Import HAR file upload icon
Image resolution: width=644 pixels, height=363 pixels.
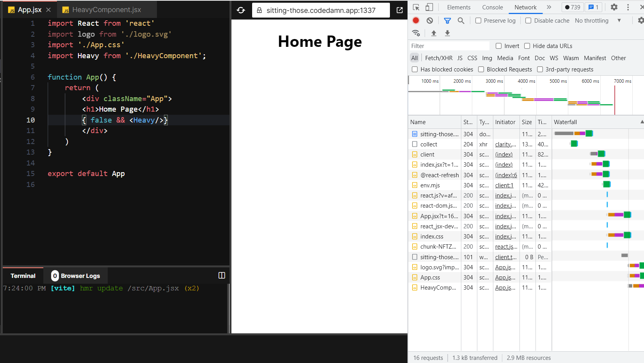click(434, 33)
